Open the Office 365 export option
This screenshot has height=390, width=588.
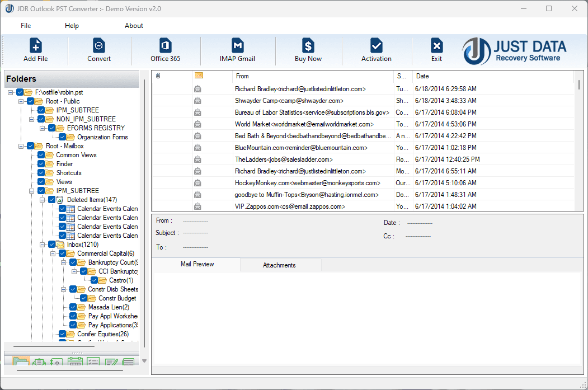[164, 49]
